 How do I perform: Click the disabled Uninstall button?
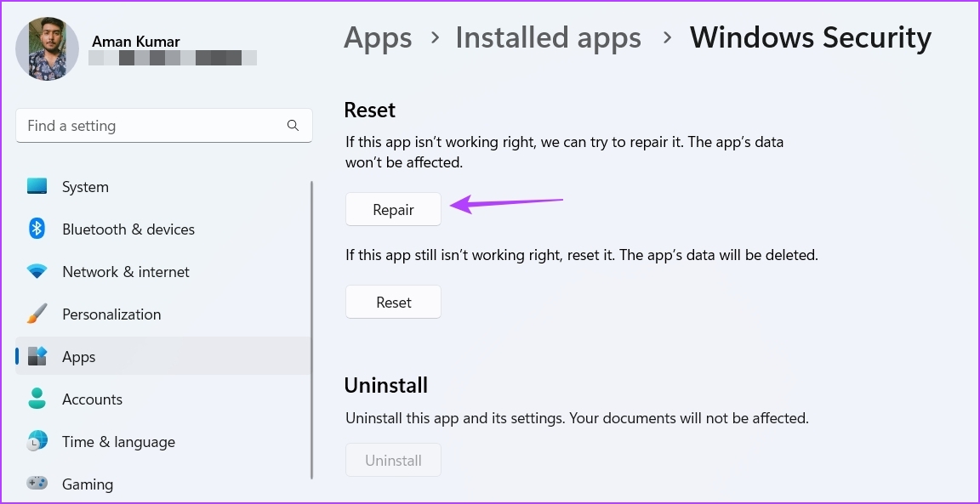(x=393, y=460)
